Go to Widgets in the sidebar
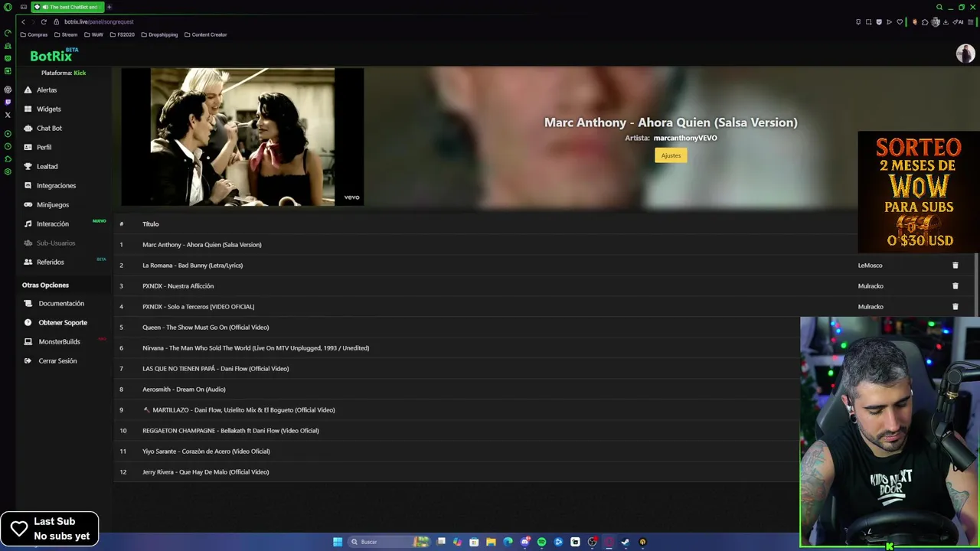Screen dimensions: 980x551 [x=48, y=109]
